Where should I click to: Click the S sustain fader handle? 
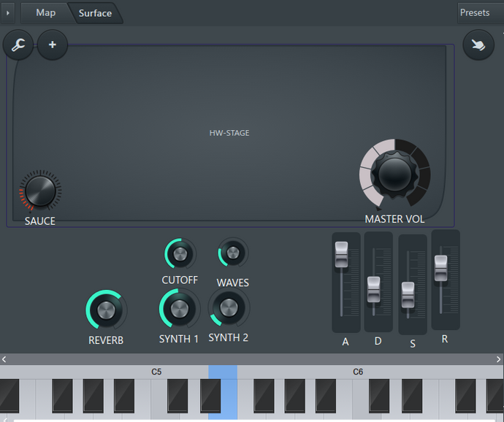click(408, 295)
